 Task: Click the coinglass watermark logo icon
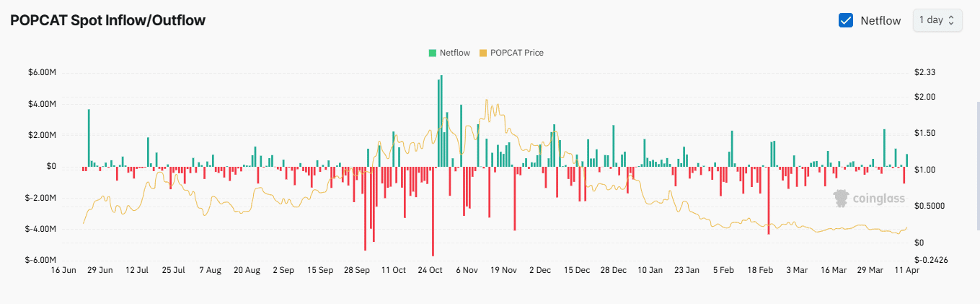click(841, 198)
